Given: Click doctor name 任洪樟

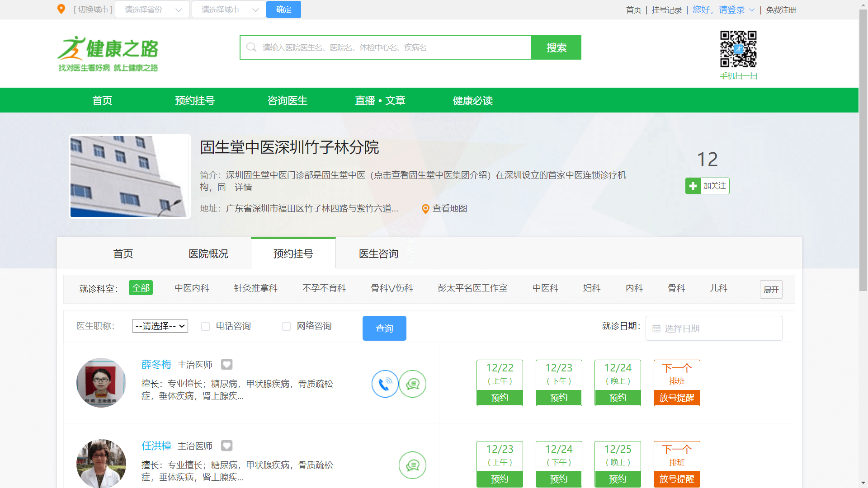Looking at the screenshot, I should point(156,446).
